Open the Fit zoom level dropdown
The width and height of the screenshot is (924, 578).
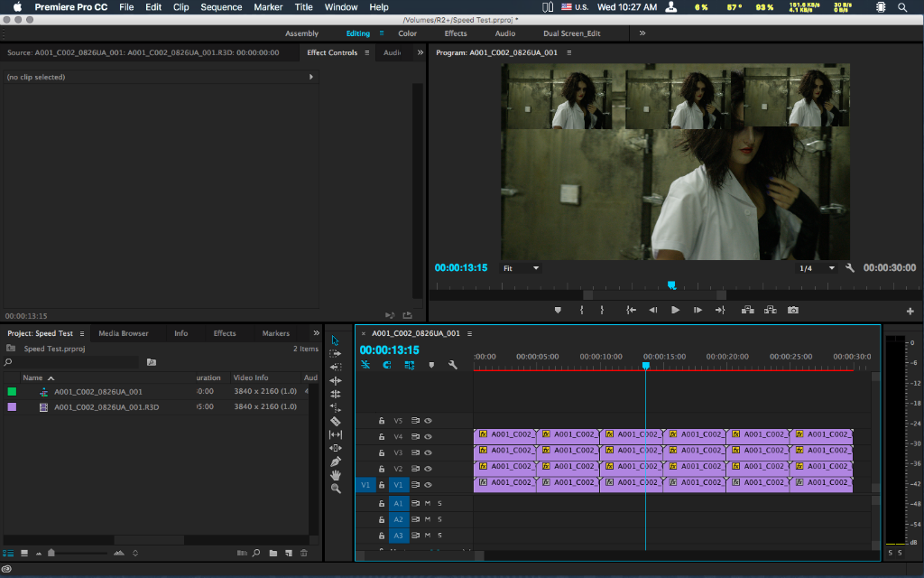pyautogui.click(x=521, y=268)
